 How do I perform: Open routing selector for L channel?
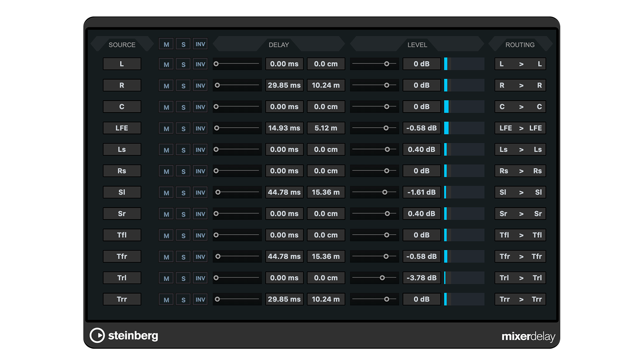[x=520, y=64]
